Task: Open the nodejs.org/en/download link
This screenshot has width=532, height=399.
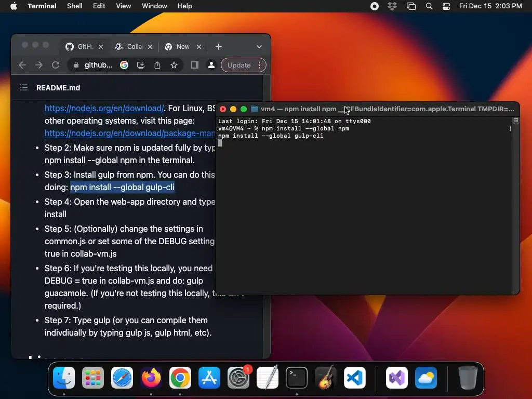Action: 104,108
